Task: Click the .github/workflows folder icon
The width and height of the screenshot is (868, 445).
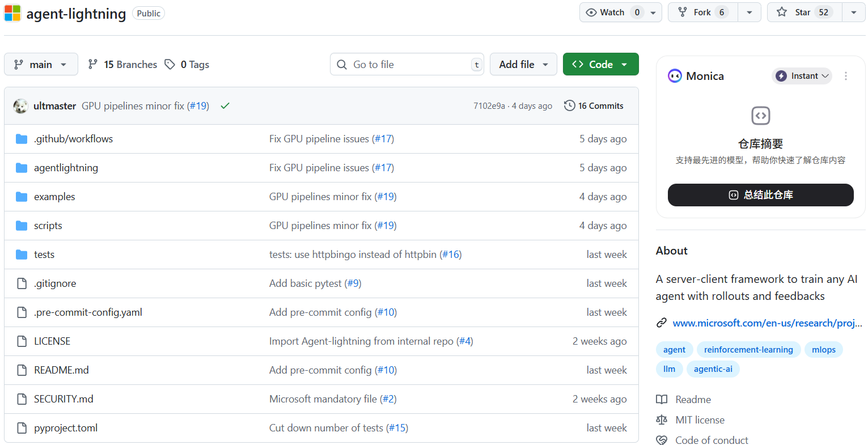Action: point(22,139)
